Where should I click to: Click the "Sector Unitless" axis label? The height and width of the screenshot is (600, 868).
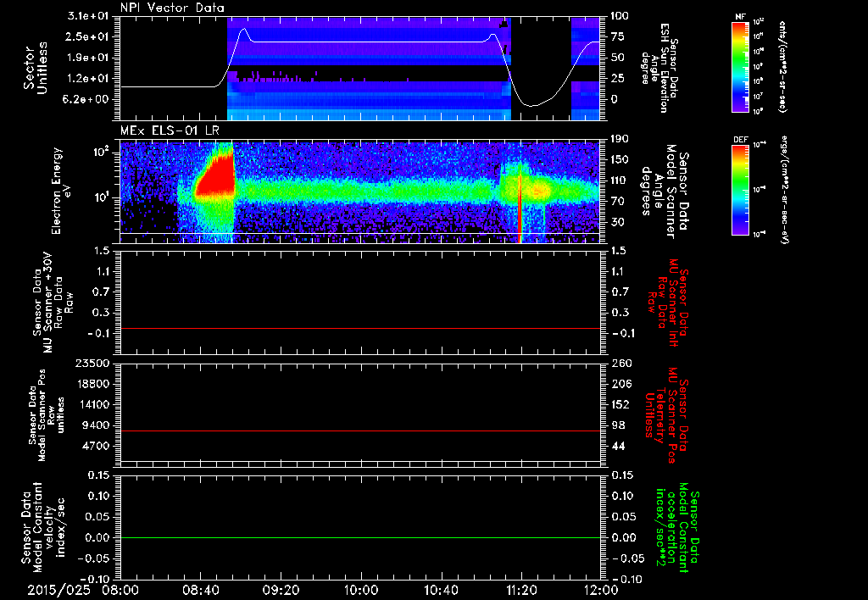click(36, 68)
